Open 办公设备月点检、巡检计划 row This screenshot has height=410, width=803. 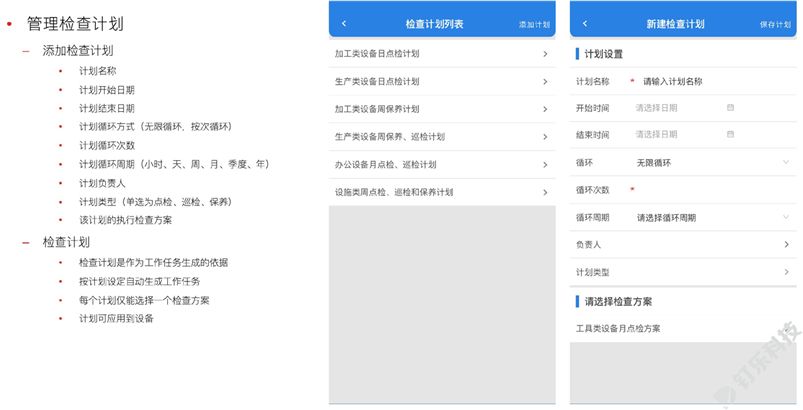[x=442, y=164]
